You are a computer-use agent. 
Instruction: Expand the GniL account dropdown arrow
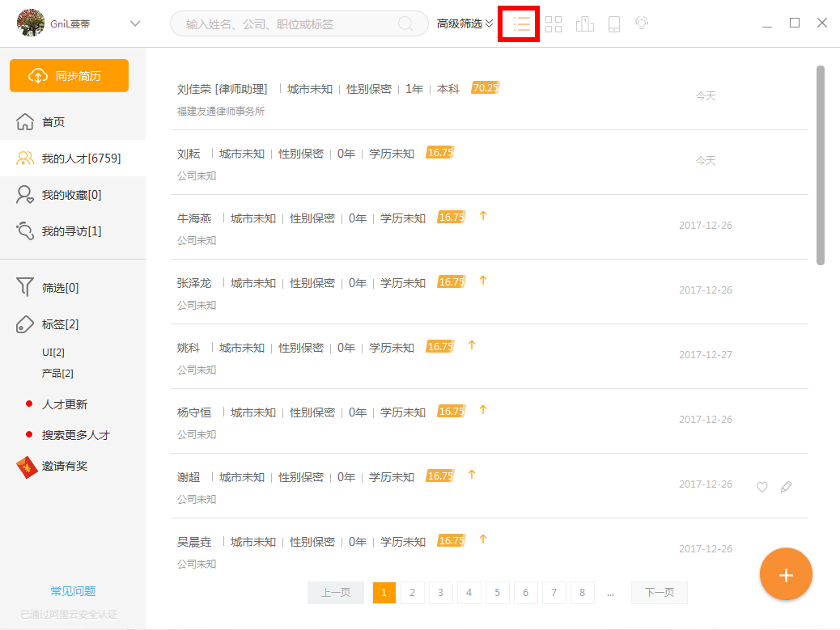point(135,23)
